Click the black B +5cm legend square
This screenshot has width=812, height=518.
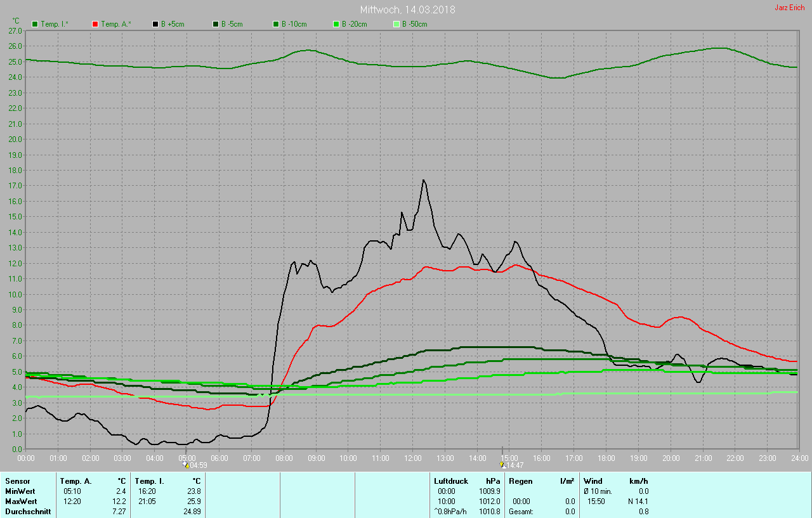point(155,24)
